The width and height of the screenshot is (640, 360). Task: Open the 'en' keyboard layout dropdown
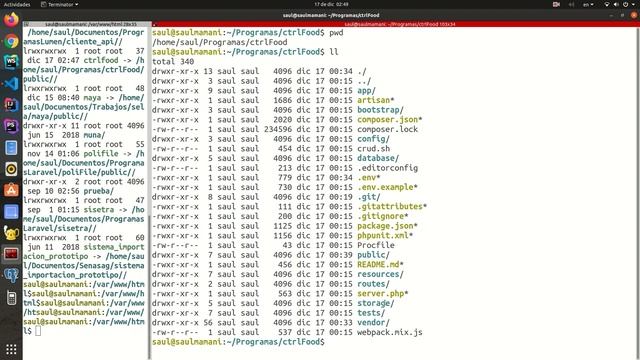[588, 4]
